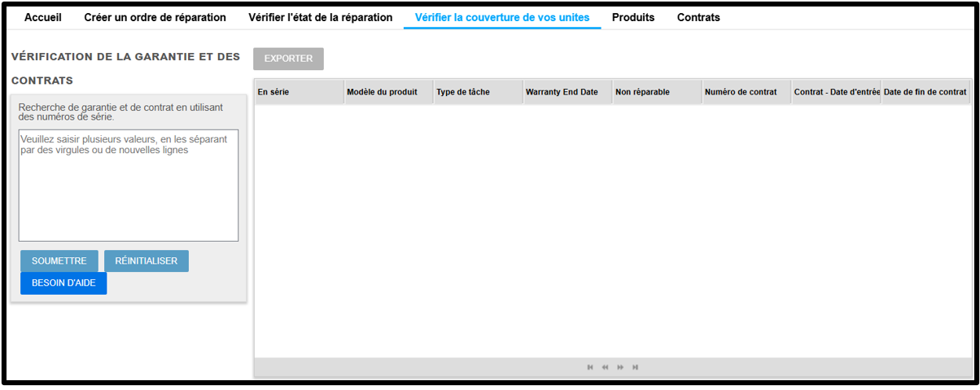Sort by Warranty End Date column
The width and height of the screenshot is (980, 390).
(x=567, y=92)
